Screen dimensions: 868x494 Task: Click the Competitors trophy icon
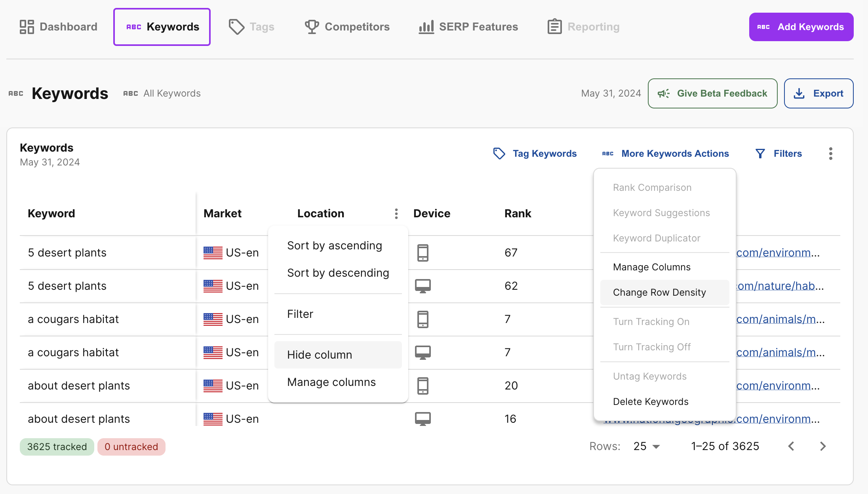[312, 27]
